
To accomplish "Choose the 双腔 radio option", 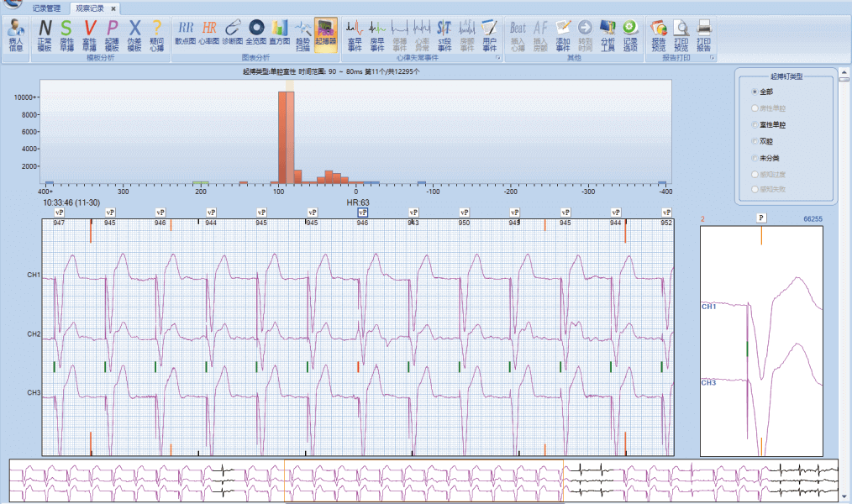I will click(755, 140).
